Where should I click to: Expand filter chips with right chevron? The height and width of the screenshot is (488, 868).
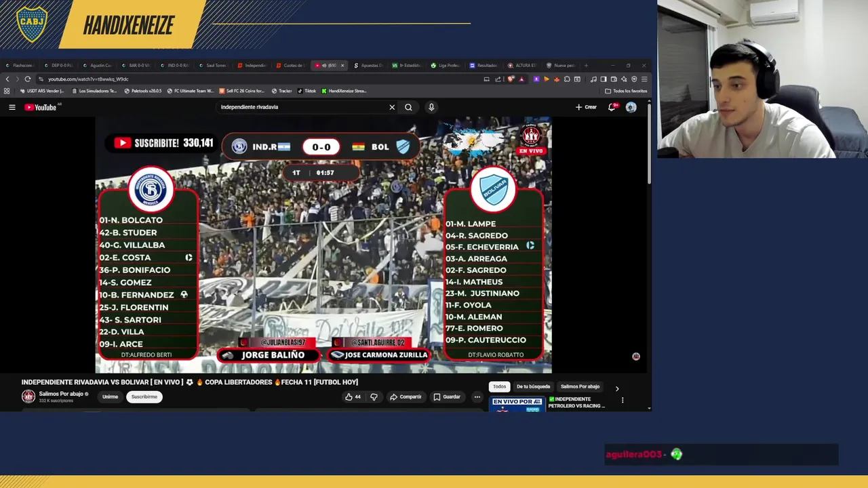pyautogui.click(x=616, y=389)
